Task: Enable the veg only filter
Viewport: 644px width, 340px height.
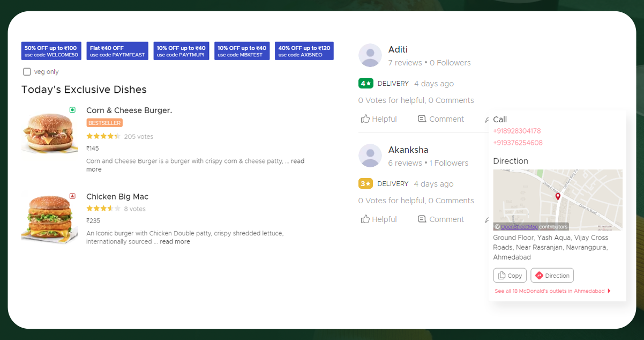Action: (27, 71)
